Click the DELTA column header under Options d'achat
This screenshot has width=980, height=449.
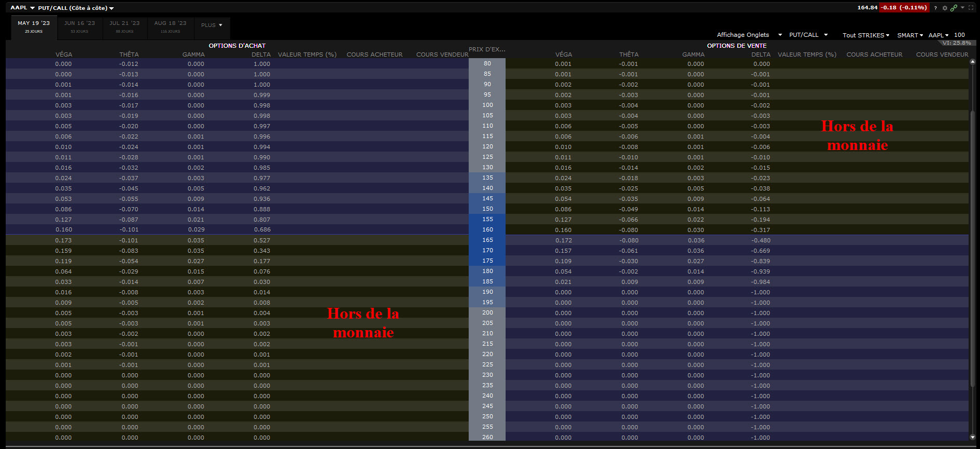(x=261, y=55)
